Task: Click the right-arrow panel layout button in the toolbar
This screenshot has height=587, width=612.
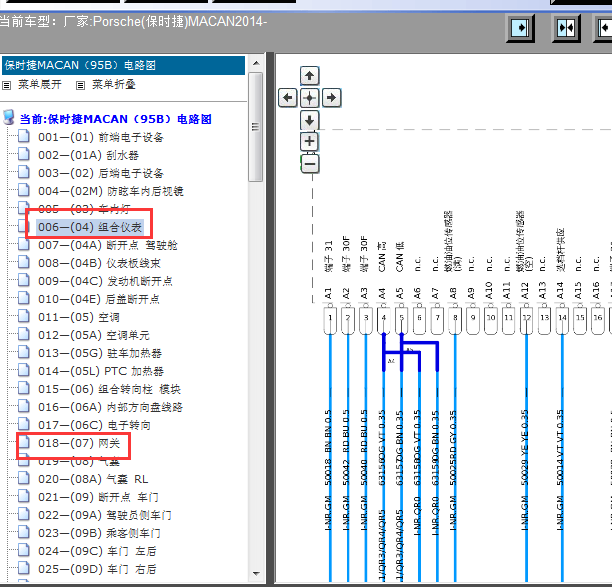Action: point(520,28)
